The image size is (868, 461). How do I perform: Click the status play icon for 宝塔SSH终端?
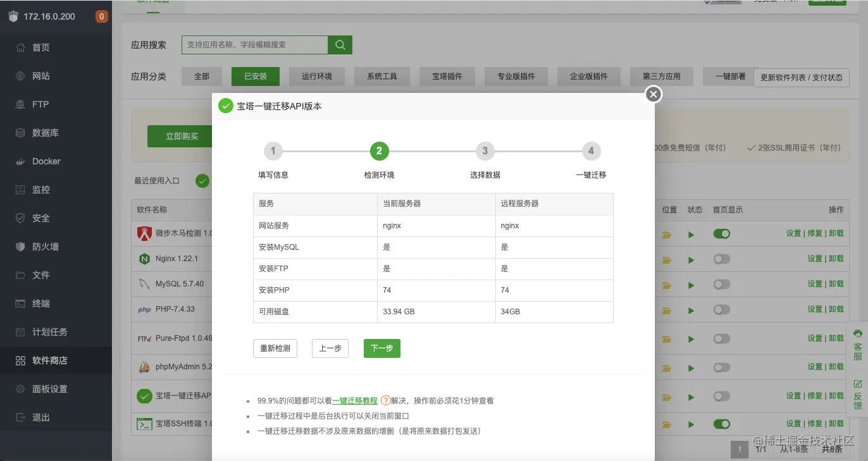pyautogui.click(x=691, y=425)
